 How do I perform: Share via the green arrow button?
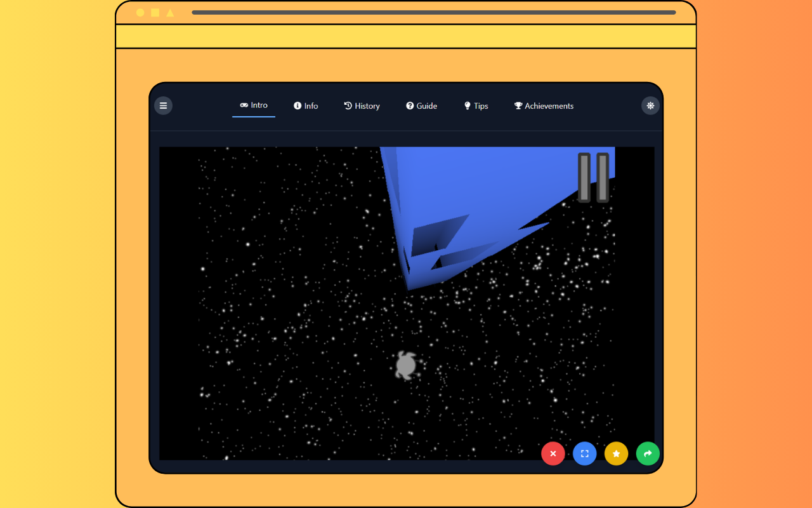point(648,453)
